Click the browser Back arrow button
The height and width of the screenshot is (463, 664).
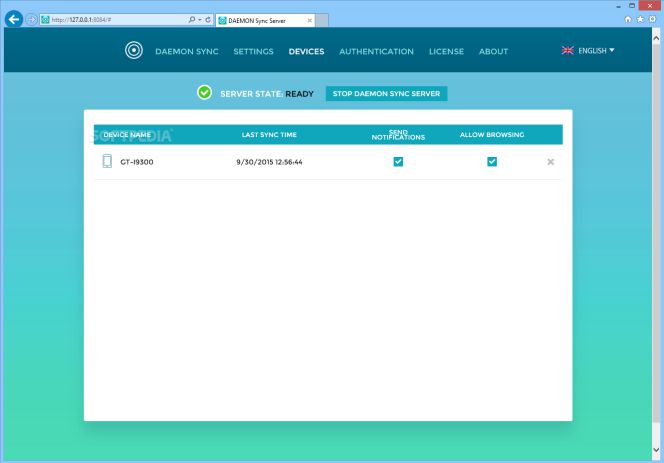[14, 19]
